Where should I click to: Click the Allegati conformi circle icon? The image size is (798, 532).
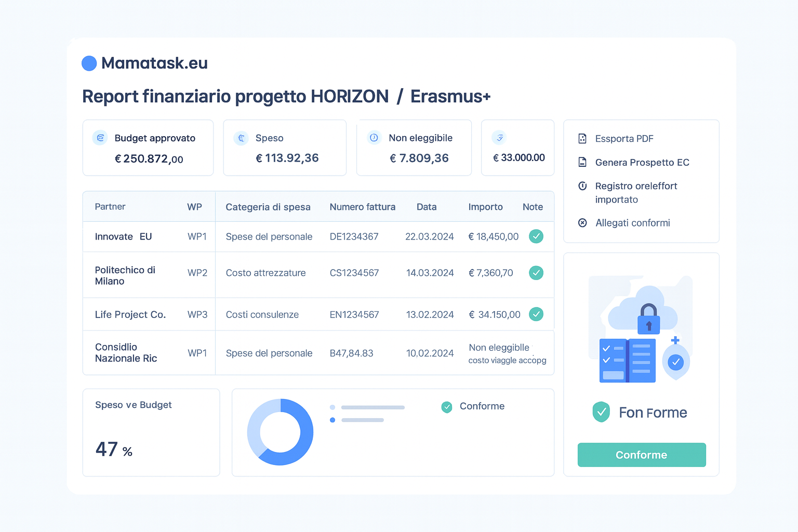pyautogui.click(x=582, y=223)
